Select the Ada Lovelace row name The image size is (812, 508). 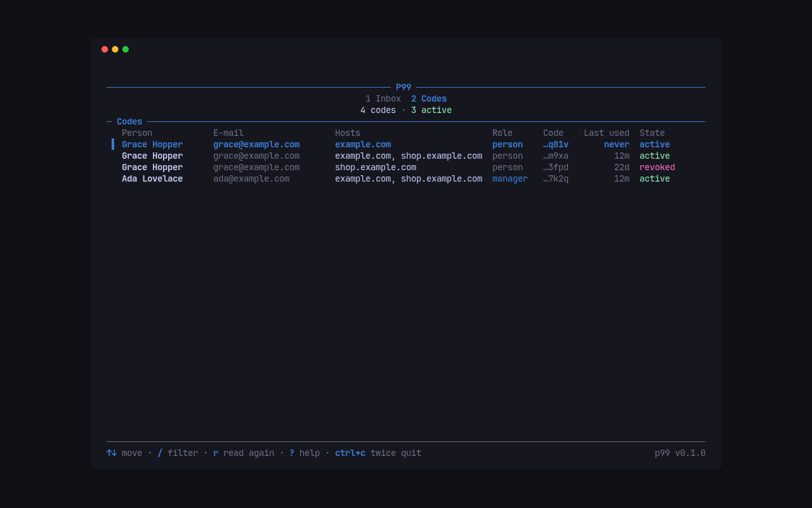click(x=152, y=179)
